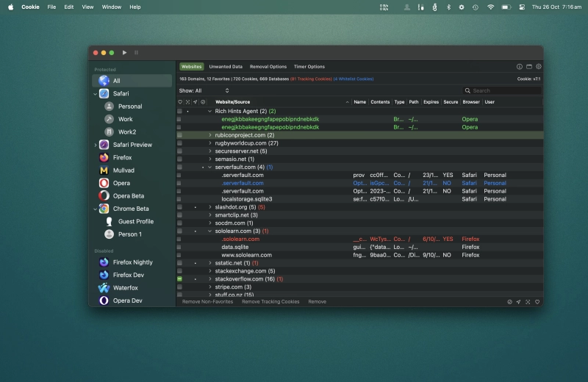Open the Show: All dropdown
The width and height of the screenshot is (588, 382).
click(x=204, y=90)
